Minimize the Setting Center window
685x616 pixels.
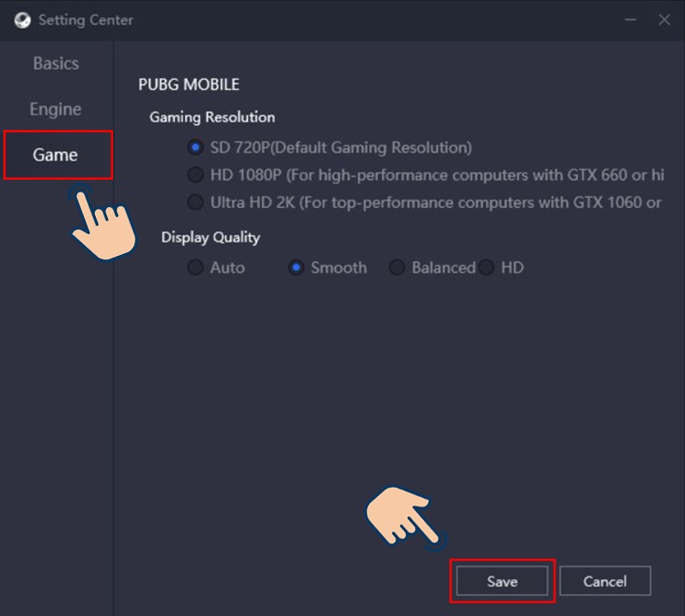(630, 20)
